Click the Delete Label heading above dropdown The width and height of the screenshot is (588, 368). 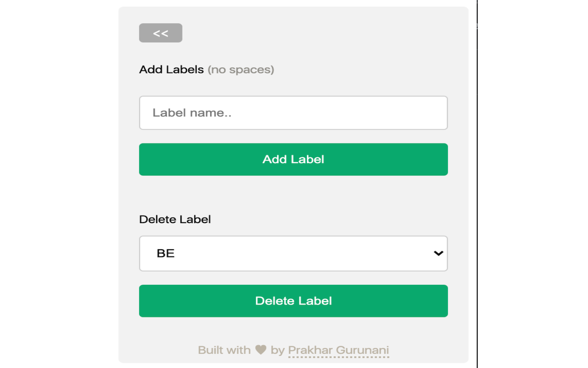[175, 219]
